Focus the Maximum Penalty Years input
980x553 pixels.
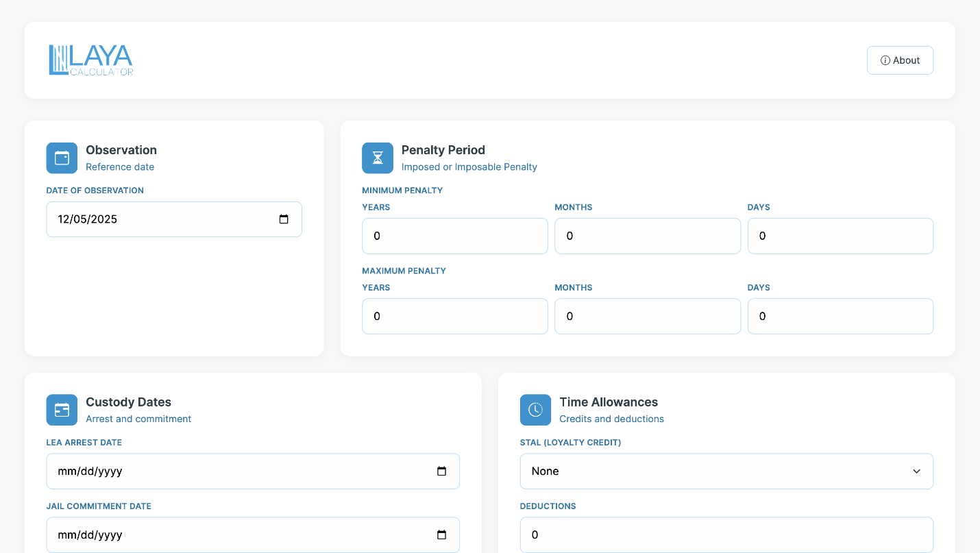pyautogui.click(x=455, y=316)
